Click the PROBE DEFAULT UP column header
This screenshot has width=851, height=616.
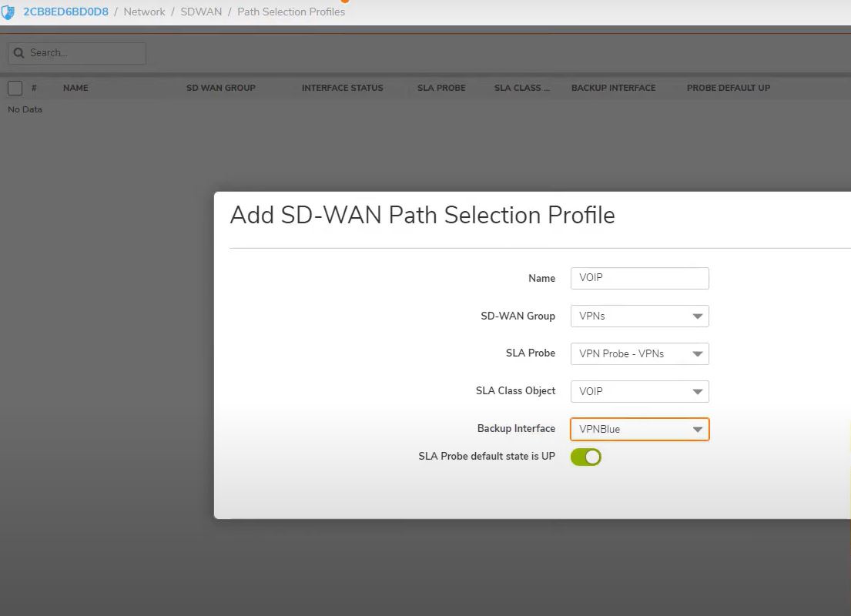[728, 88]
